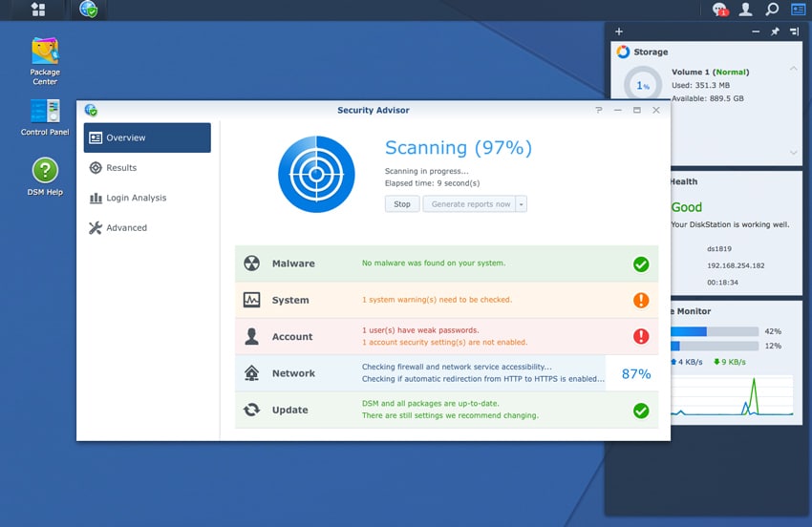Image resolution: width=812 pixels, height=527 pixels.
Task: Click "1 system warning(s)" message
Action: 437,300
